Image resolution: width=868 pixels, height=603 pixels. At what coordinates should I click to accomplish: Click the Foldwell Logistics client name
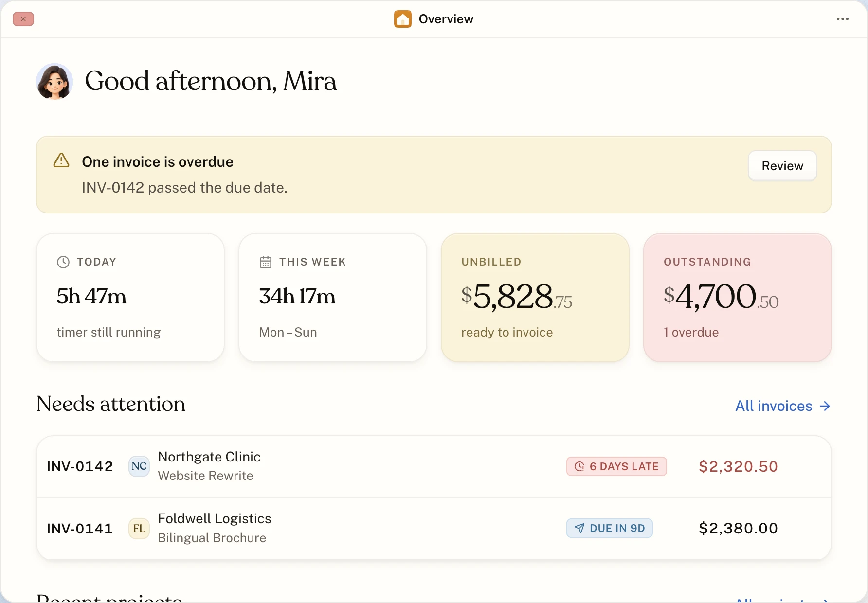pos(215,519)
